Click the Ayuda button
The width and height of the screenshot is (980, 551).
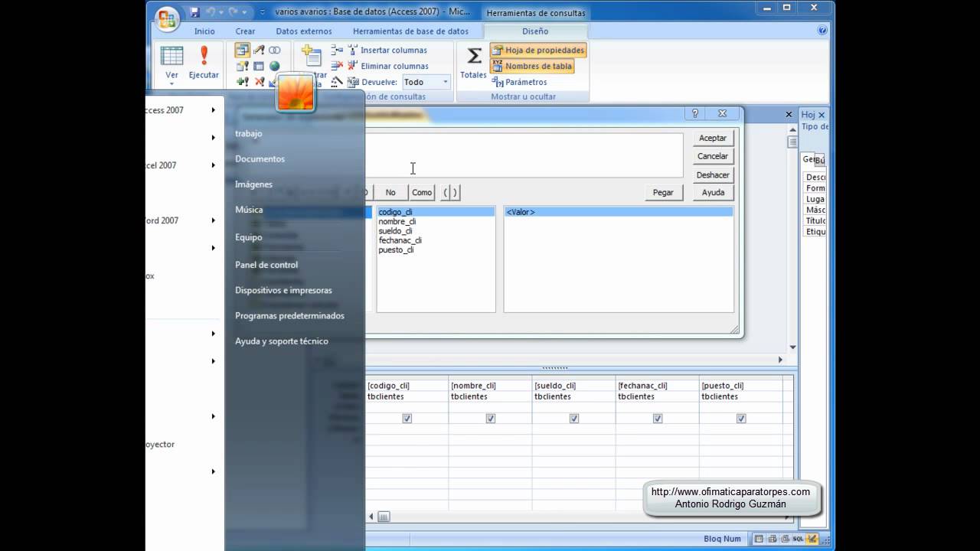tap(713, 192)
